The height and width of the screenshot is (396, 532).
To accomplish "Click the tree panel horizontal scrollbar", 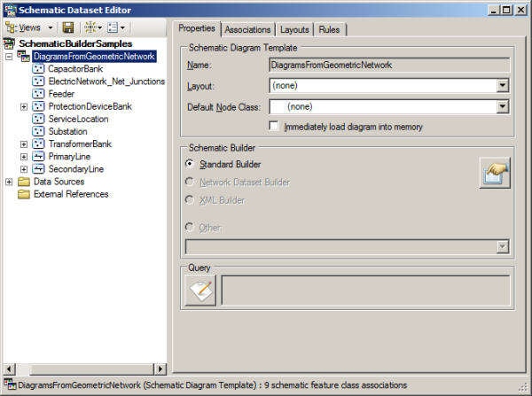I will [x=84, y=369].
